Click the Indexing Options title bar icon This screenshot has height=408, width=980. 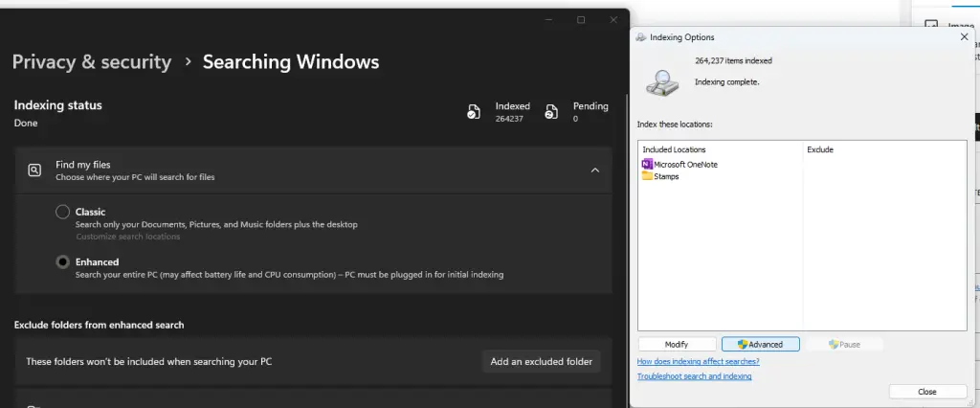[x=640, y=37]
